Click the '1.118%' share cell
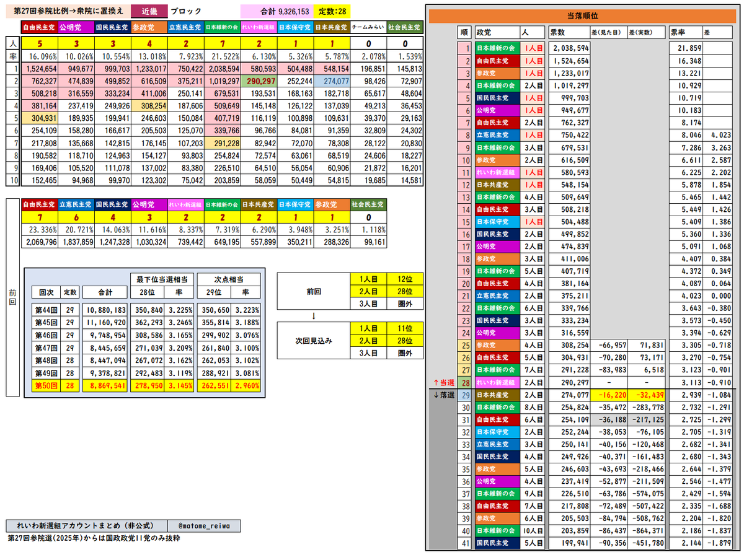 (368, 230)
